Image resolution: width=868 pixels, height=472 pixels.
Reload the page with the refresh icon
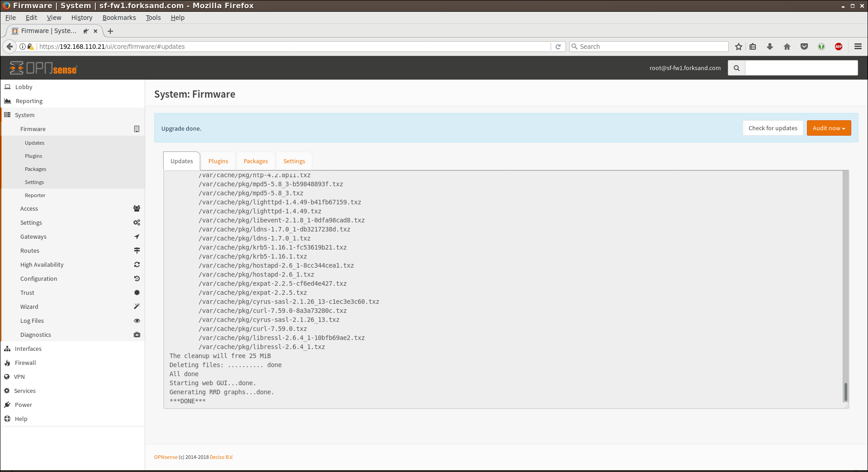pos(558,47)
